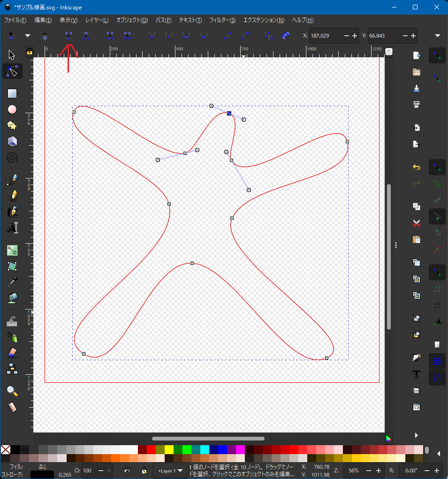
Task: Select the Zoom magnifier tool
Action: pos(12,391)
